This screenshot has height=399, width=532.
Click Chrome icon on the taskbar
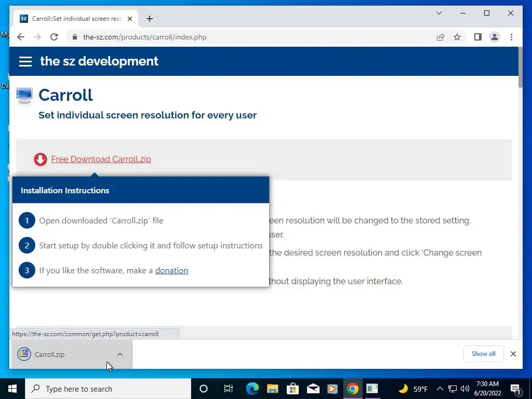pyautogui.click(x=353, y=389)
